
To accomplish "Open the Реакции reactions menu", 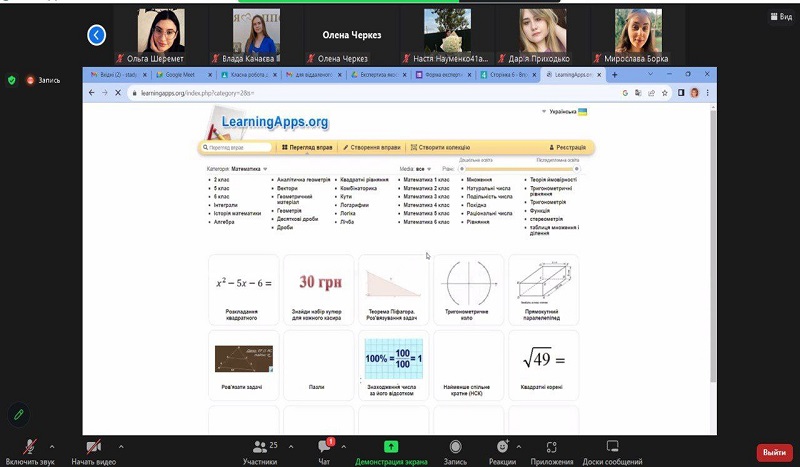I will click(x=502, y=452).
